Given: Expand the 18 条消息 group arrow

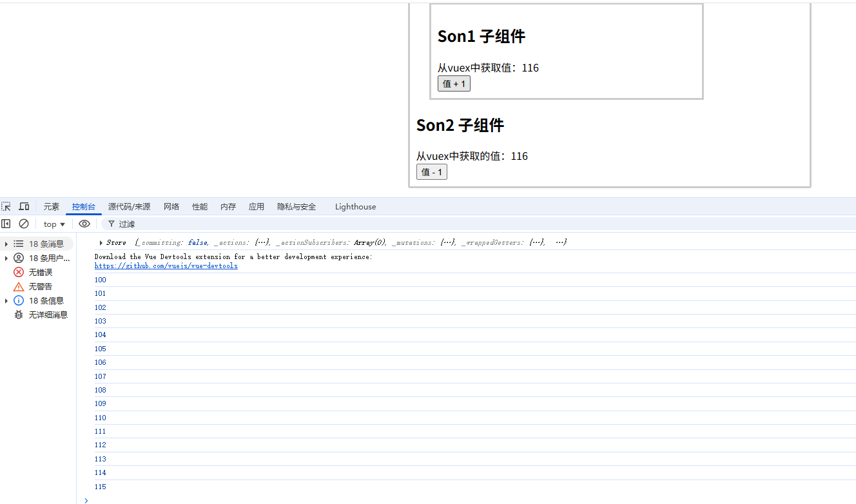Looking at the screenshot, I should [x=6, y=244].
